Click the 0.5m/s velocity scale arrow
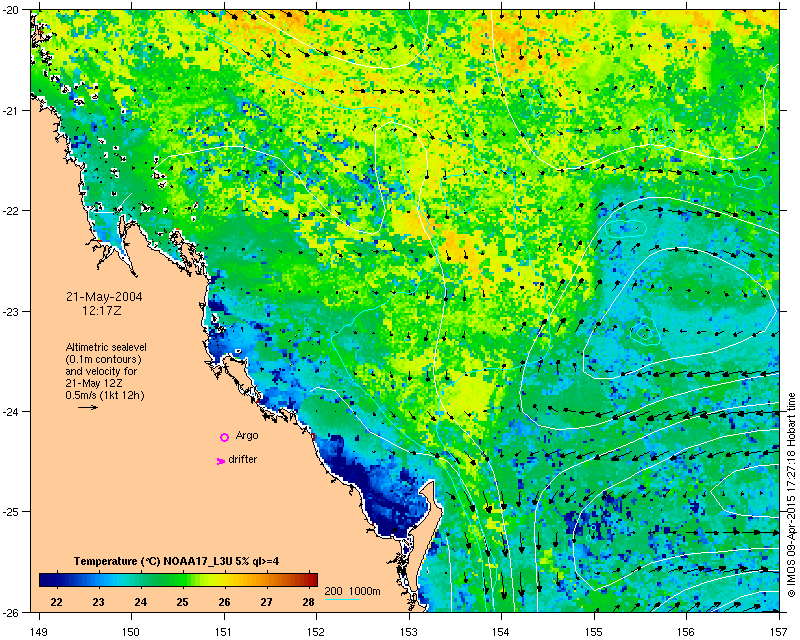Viewport: 800px width, 640px height. [88, 407]
